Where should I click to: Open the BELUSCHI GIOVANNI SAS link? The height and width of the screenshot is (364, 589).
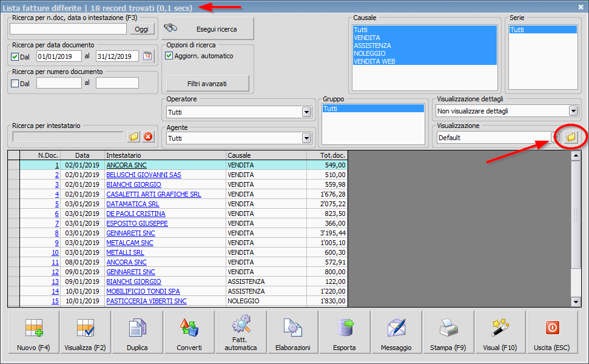pyautogui.click(x=144, y=175)
